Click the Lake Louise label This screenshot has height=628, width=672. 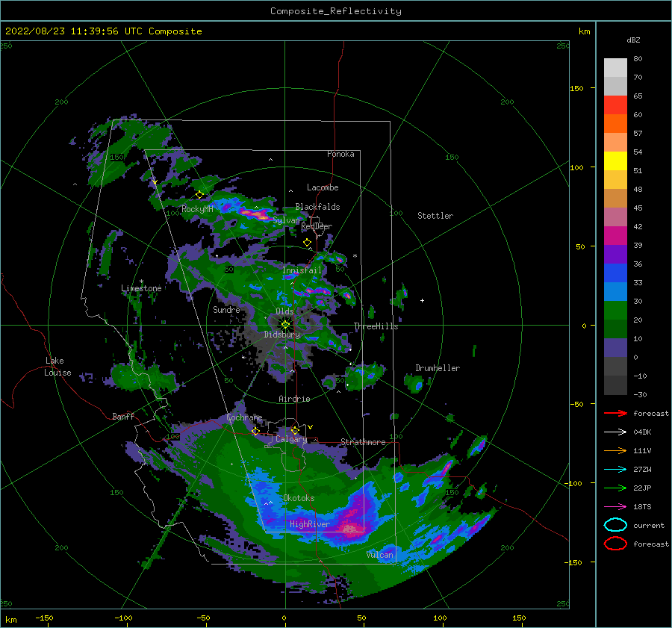[58, 367]
